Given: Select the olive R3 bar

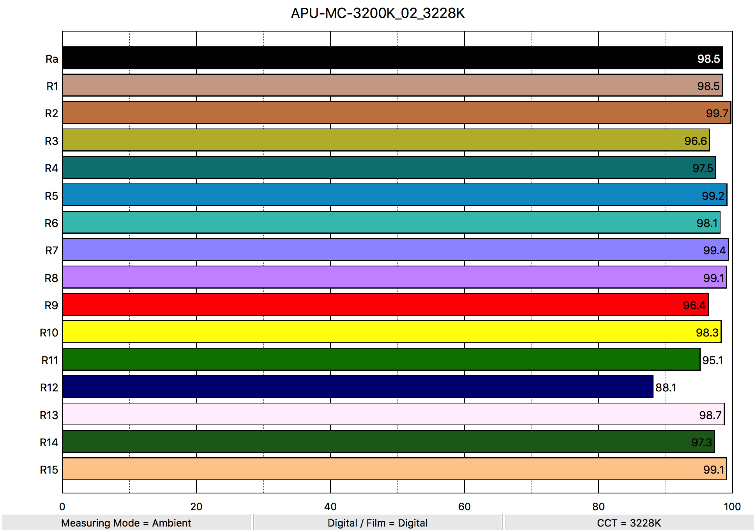Looking at the screenshot, I should 386,140.
